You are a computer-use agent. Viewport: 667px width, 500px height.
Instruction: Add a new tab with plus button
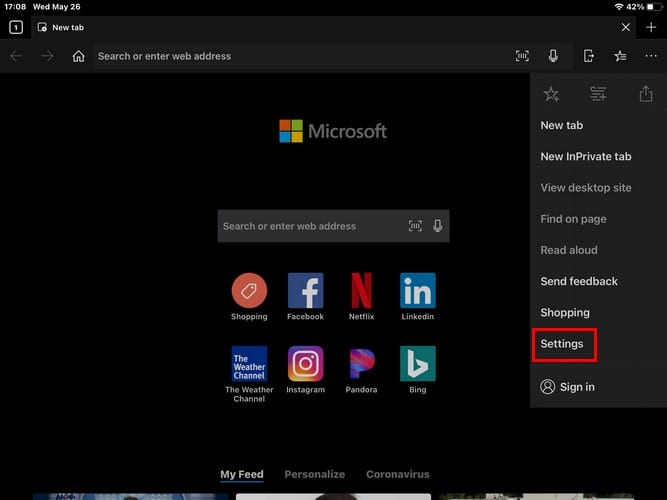651,27
